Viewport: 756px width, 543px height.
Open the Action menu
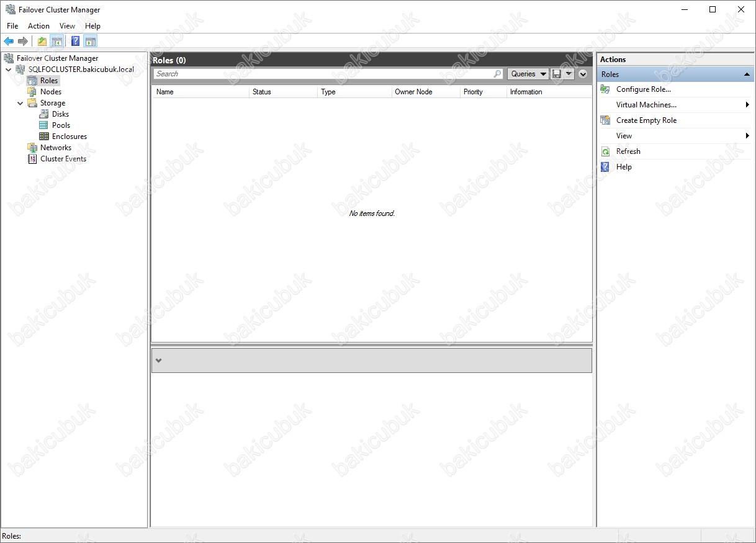[38, 26]
